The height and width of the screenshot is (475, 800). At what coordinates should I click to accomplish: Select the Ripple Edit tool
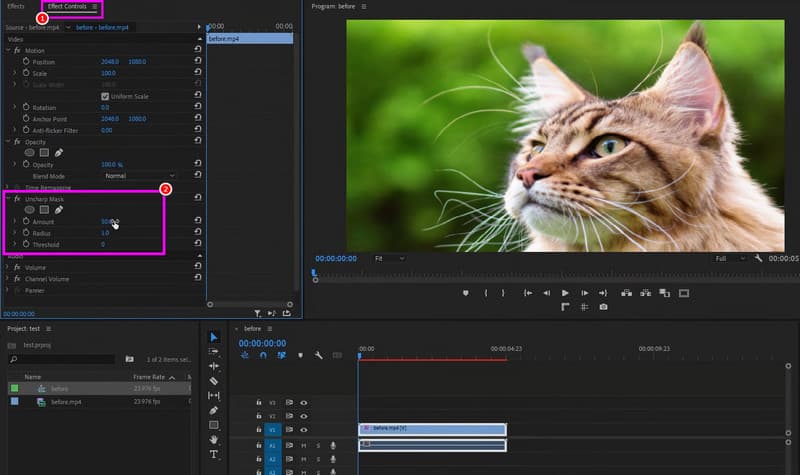(x=214, y=366)
